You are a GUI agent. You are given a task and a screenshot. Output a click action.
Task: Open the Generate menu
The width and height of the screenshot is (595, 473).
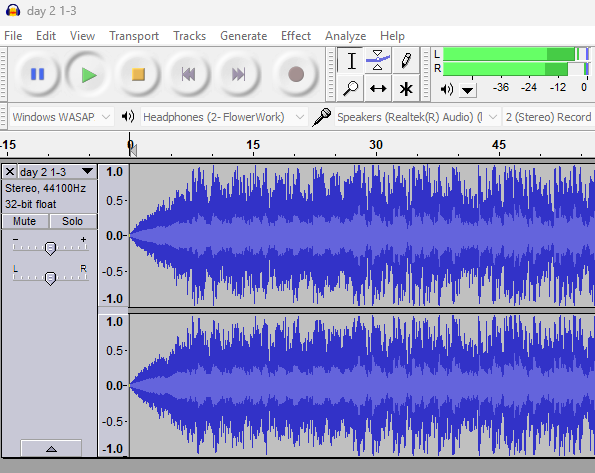244,36
